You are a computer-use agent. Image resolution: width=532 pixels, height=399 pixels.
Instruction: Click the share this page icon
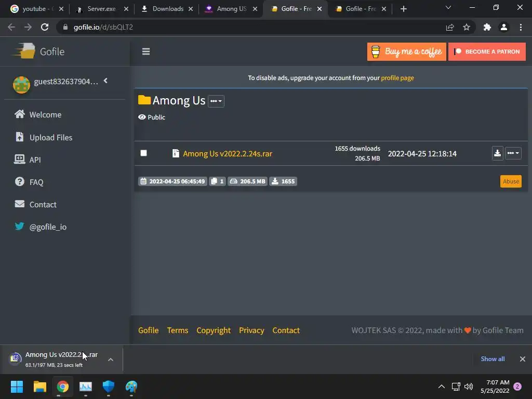point(450,27)
